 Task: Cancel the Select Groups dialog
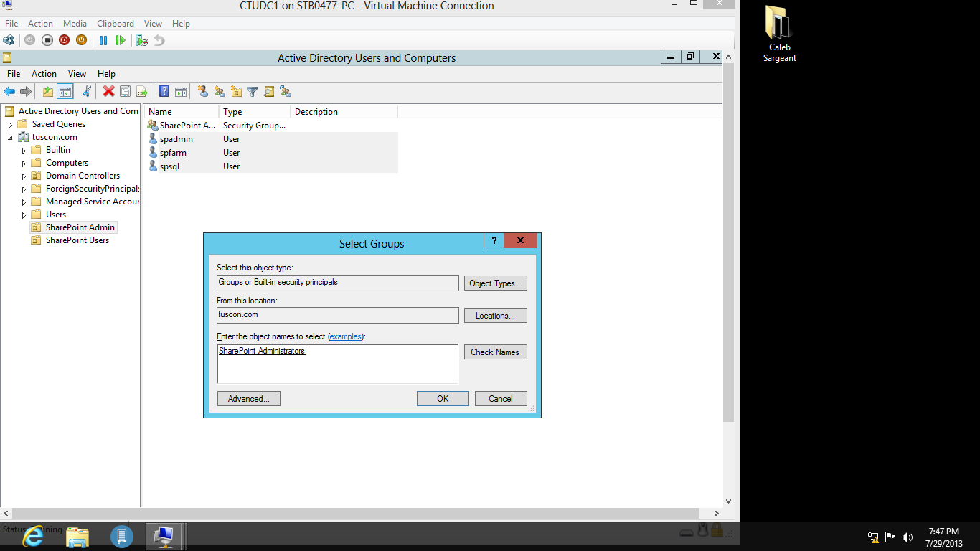501,399
